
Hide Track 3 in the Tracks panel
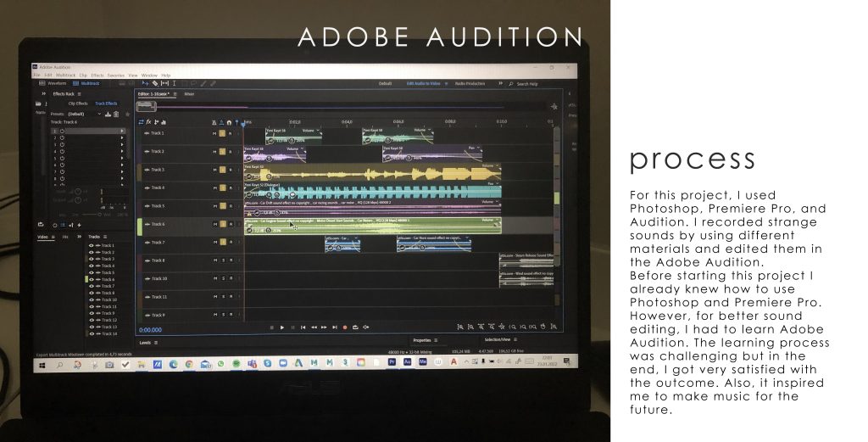[92, 259]
